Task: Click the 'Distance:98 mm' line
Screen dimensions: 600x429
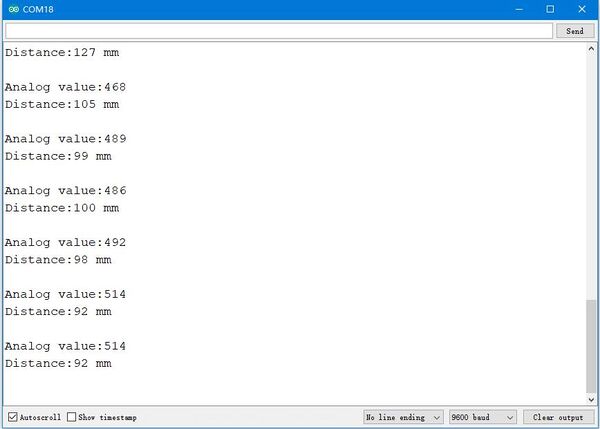Action: tap(58, 260)
